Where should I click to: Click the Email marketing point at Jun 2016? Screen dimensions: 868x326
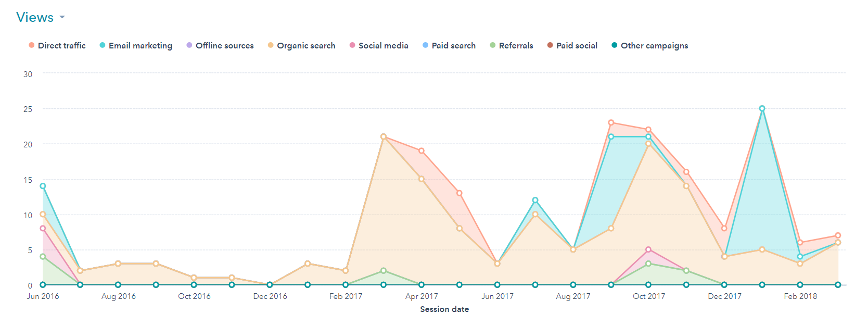coord(43,186)
